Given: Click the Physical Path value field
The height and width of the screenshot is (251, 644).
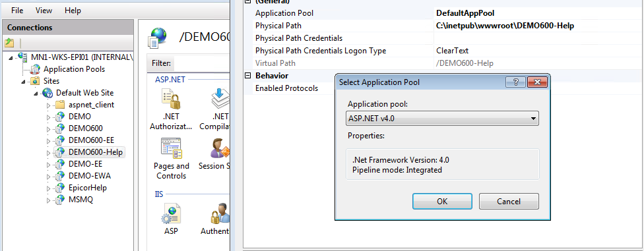Looking at the screenshot, I should pyautogui.click(x=538, y=26).
